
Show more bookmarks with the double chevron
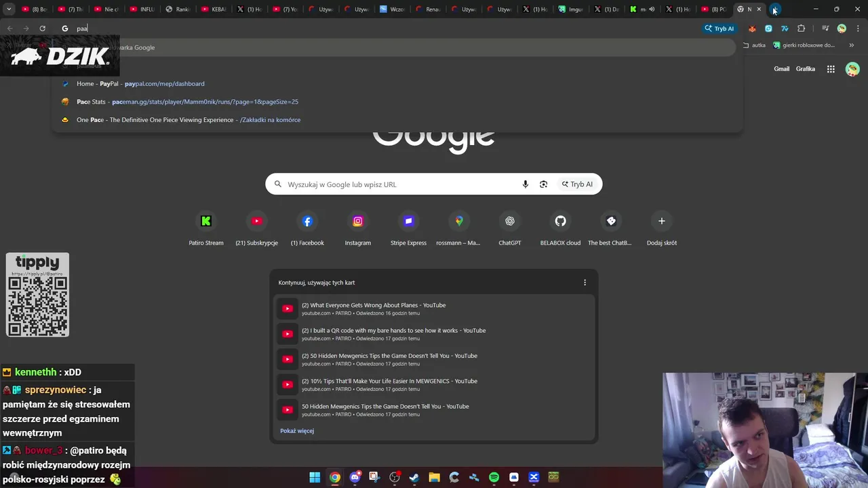(851, 45)
